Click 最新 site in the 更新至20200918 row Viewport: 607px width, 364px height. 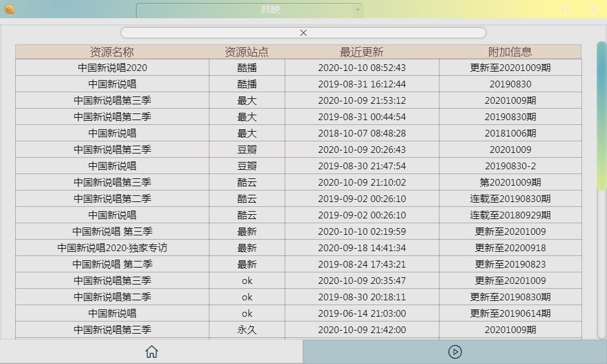247,248
